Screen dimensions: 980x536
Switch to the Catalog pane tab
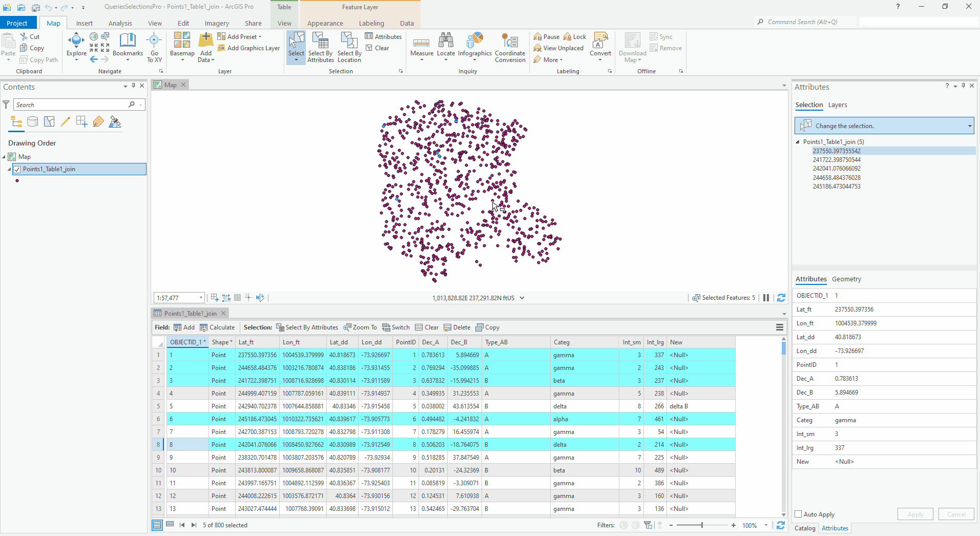805,528
